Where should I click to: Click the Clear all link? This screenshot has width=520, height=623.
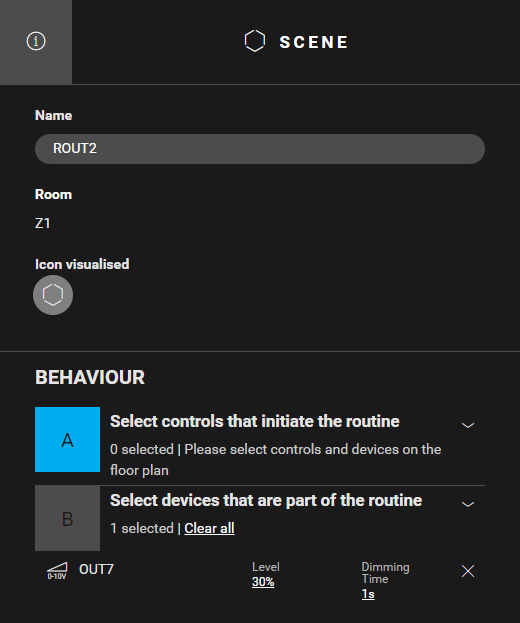pyautogui.click(x=209, y=528)
